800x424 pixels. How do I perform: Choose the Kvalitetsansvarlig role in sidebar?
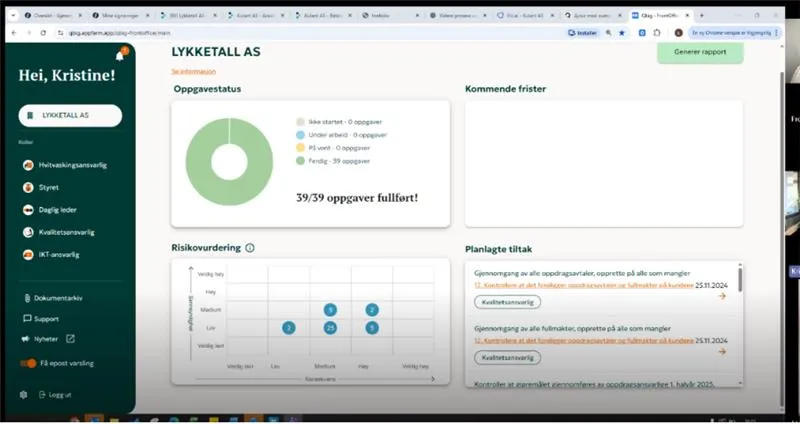point(29,232)
